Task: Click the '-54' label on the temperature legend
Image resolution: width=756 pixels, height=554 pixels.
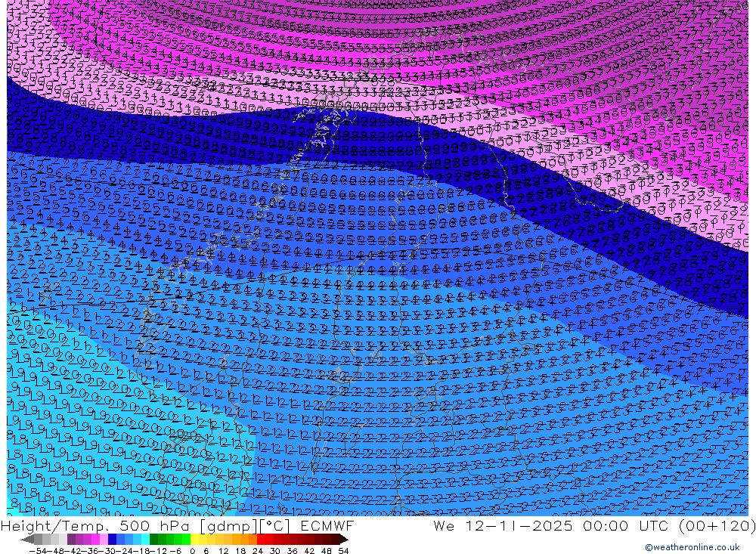Action: click(x=38, y=550)
